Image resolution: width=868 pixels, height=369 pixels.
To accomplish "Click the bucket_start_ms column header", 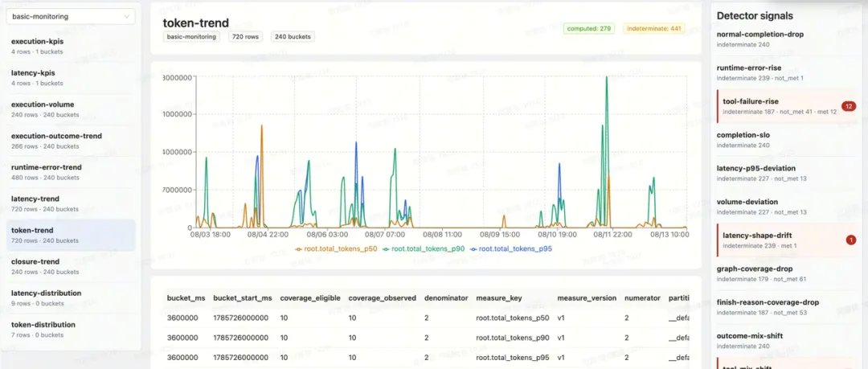I will click(x=243, y=298).
